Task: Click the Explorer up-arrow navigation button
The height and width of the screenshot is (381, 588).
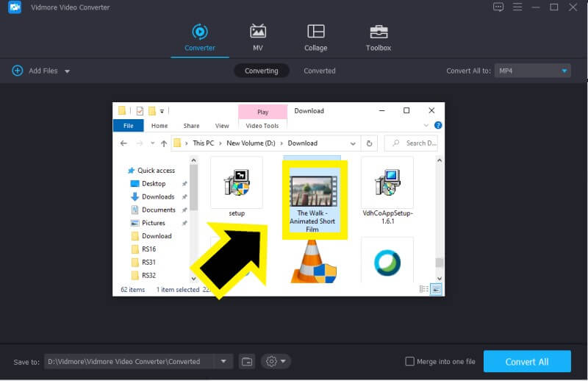Action: click(x=163, y=143)
